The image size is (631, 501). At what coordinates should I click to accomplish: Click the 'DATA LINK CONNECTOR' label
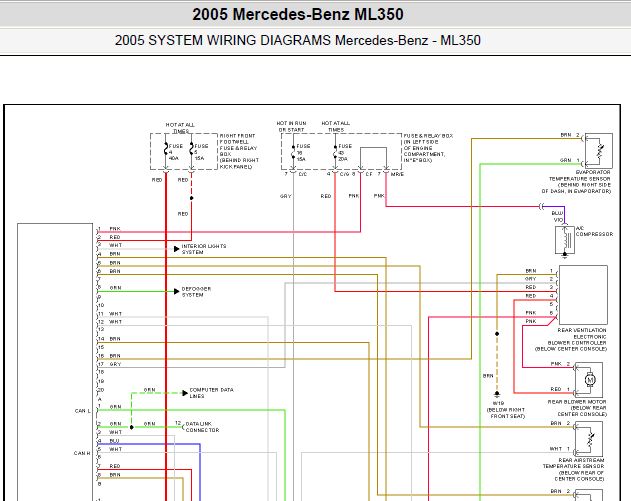coord(202,427)
